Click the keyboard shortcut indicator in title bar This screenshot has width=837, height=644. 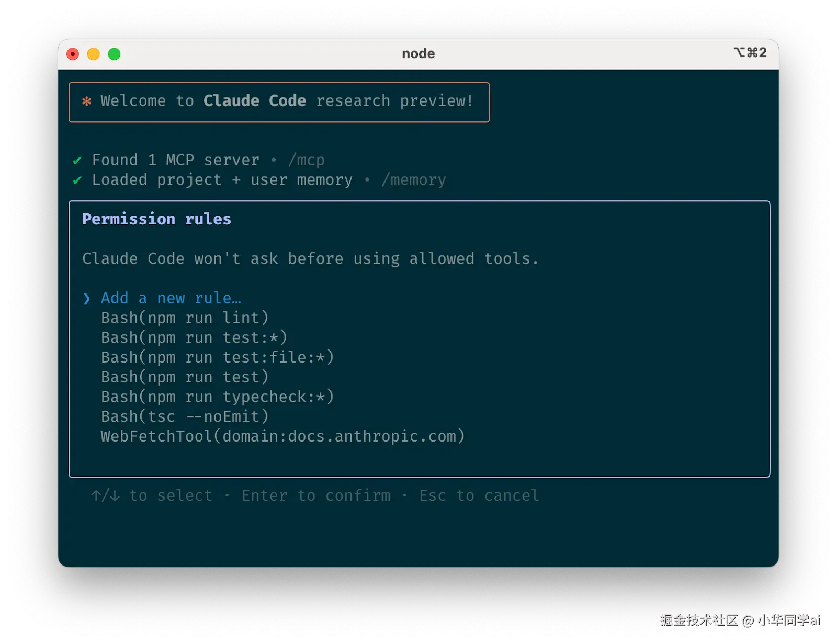pyautogui.click(x=750, y=52)
